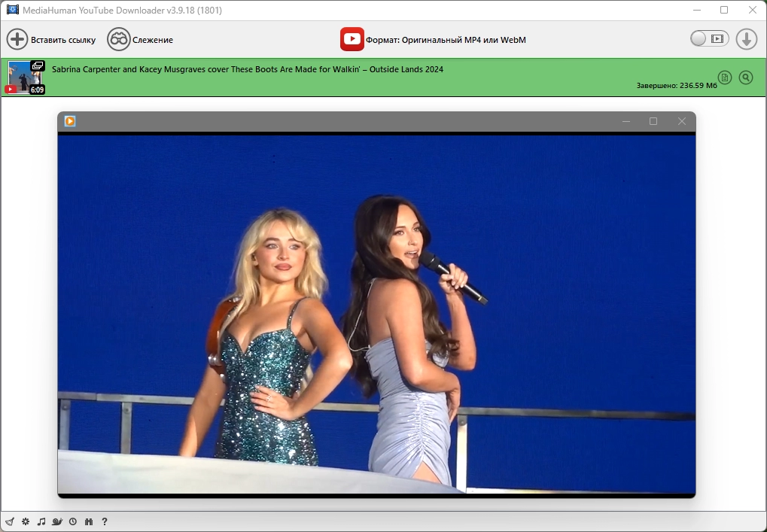
Task: Click the video frame in the preview player
Action: point(376,315)
